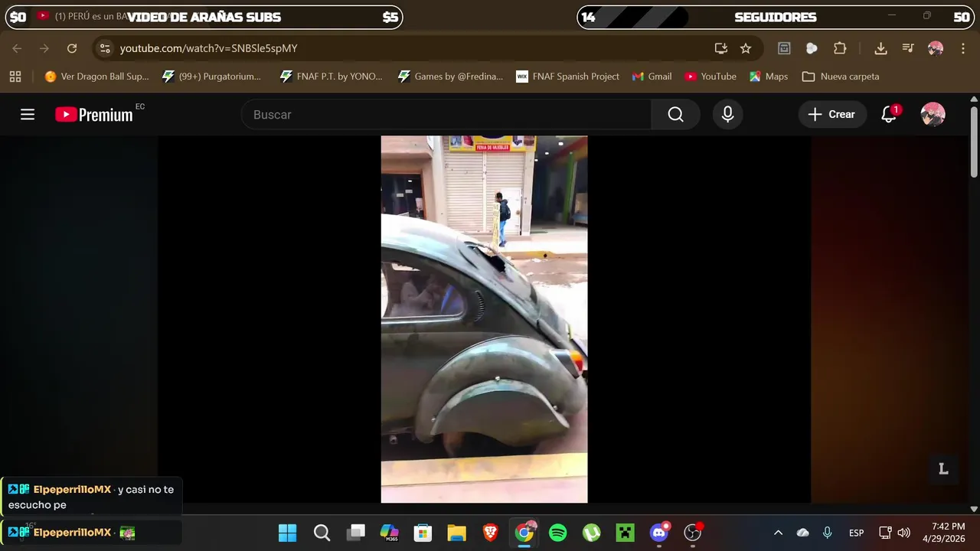
Task: Go to YouTube Premium home logo
Action: pyautogui.click(x=94, y=115)
